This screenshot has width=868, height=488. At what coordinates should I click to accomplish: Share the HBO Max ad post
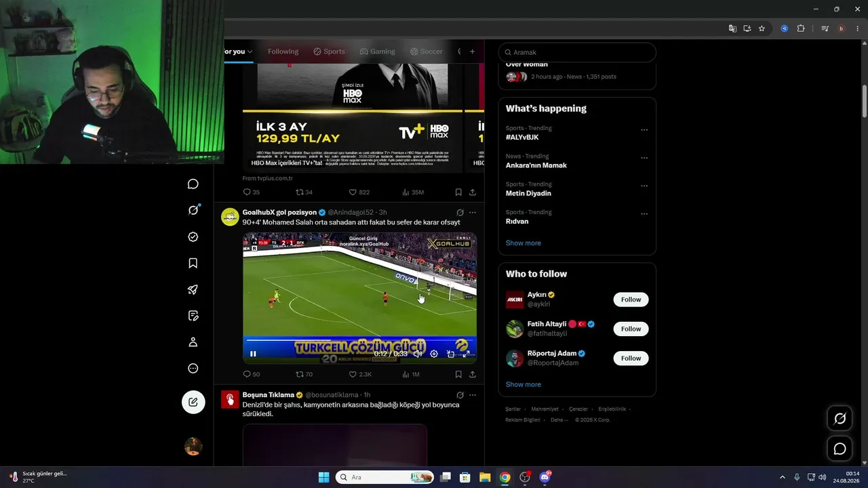[x=473, y=192]
